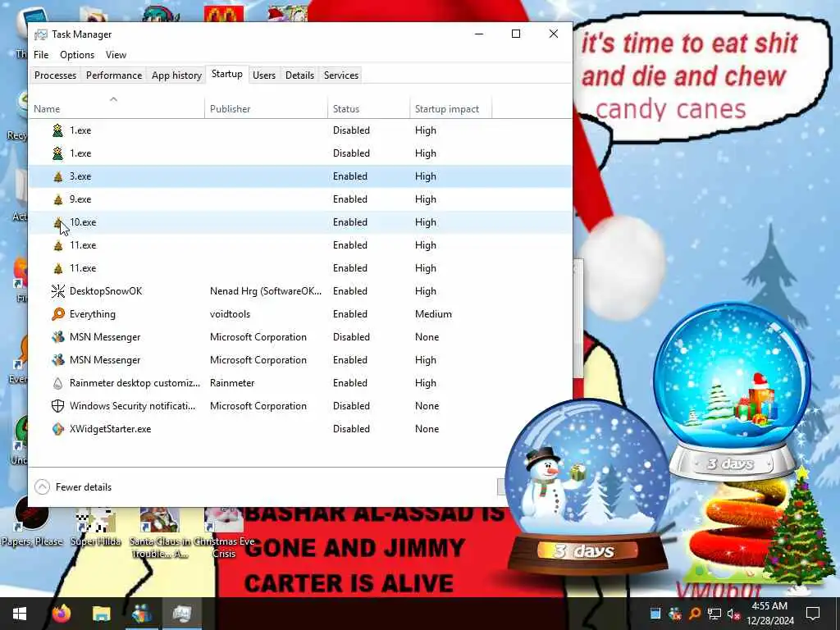Select the DesktopSnowOK entry name

(106, 291)
